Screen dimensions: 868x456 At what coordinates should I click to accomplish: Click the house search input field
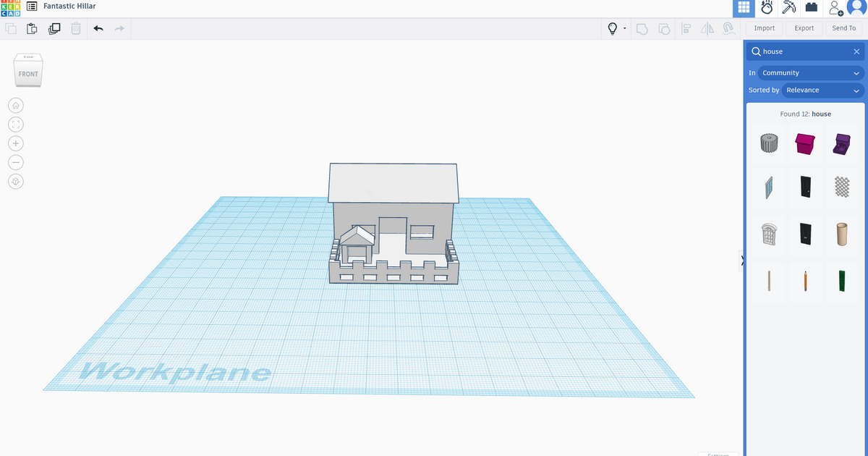(x=806, y=51)
